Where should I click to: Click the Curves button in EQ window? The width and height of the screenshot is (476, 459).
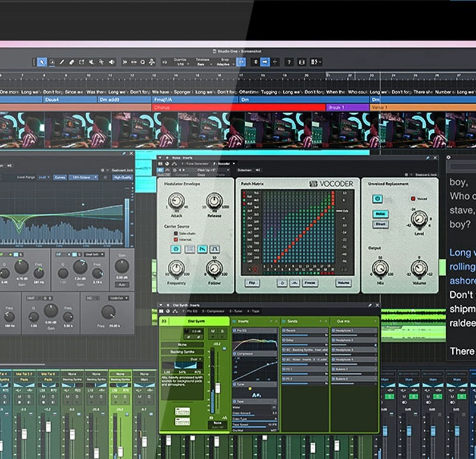[x=60, y=177]
